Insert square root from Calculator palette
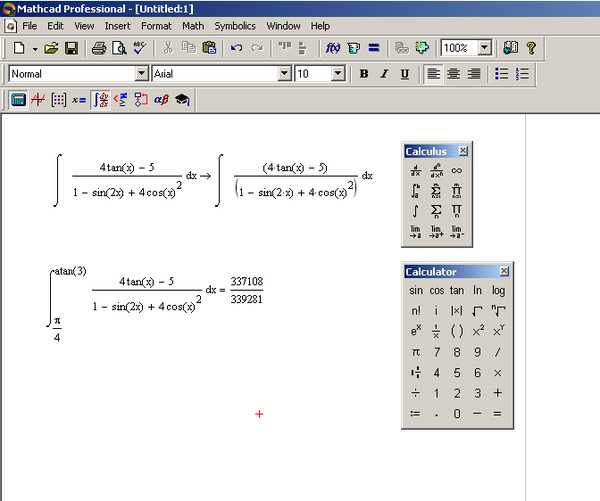 pos(477,311)
